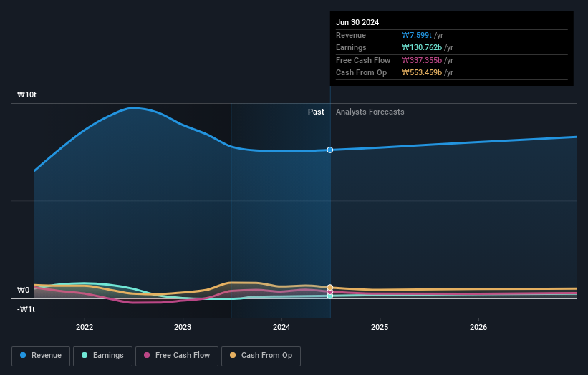Click the blue Revenue data point marker

coord(330,150)
